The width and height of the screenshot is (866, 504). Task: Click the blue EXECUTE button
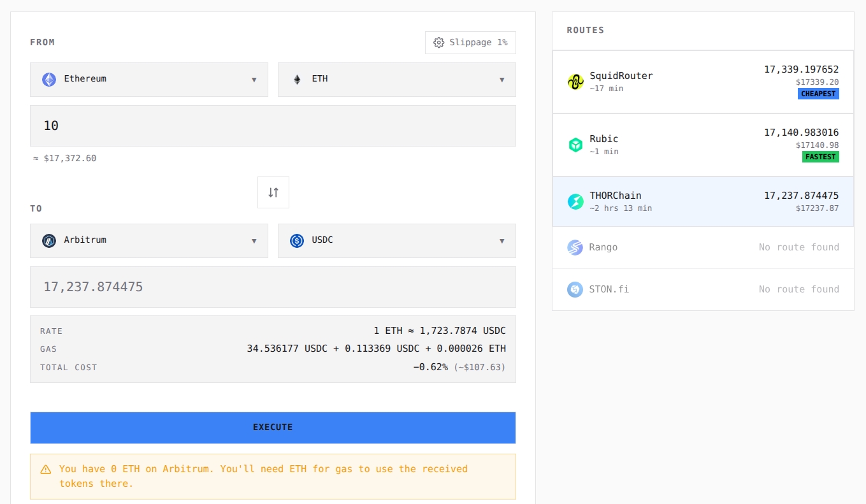[273, 428]
